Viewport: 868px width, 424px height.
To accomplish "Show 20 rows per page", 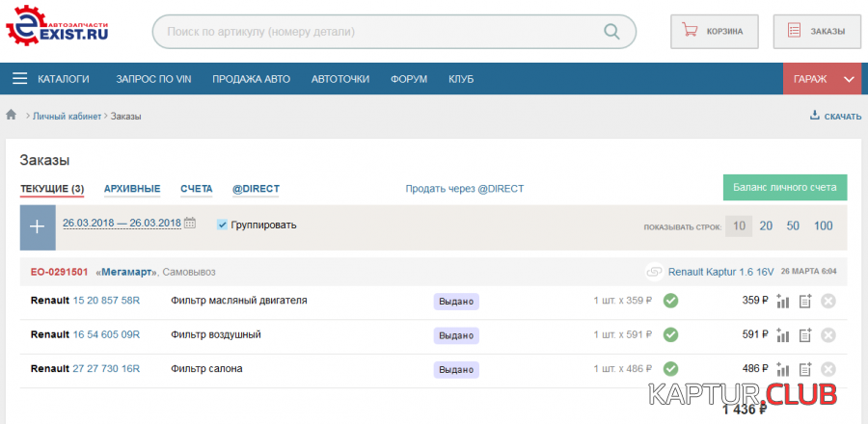I will click(766, 225).
